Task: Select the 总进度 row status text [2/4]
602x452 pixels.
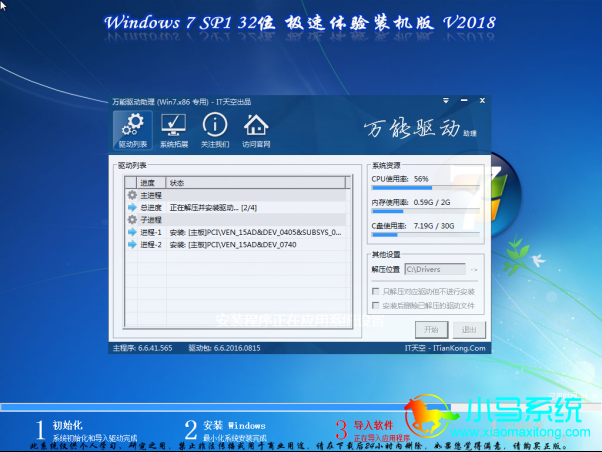Action: [x=213, y=208]
